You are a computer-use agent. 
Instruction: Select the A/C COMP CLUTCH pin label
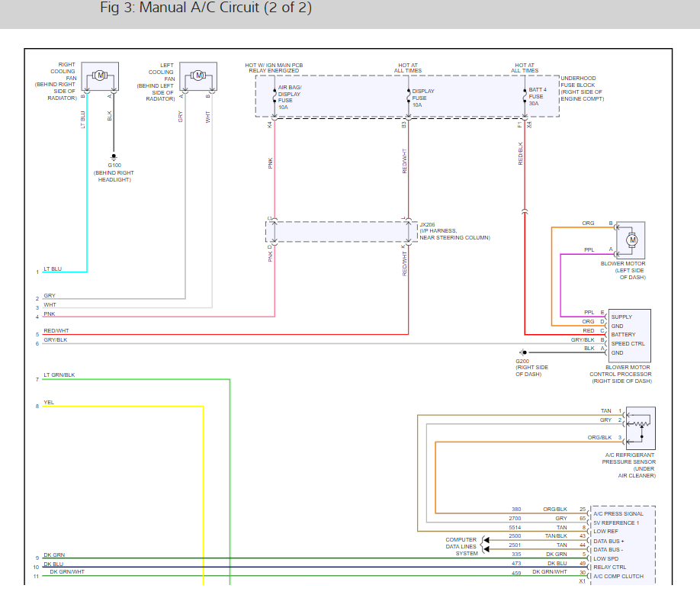(x=618, y=576)
